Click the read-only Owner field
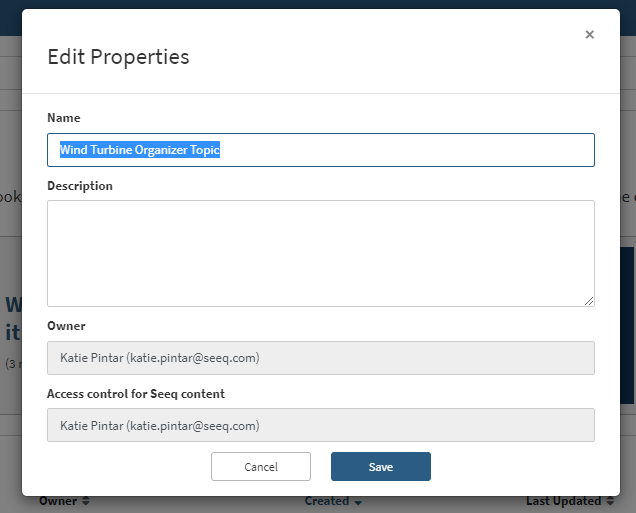This screenshot has height=513, width=636. click(x=320, y=357)
